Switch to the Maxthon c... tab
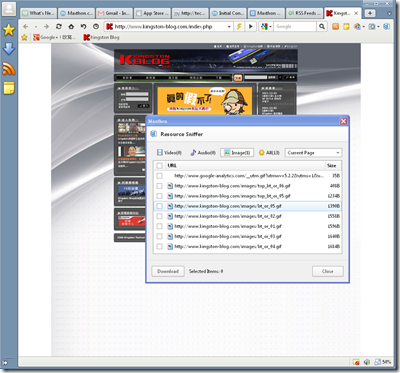 pos(76,13)
